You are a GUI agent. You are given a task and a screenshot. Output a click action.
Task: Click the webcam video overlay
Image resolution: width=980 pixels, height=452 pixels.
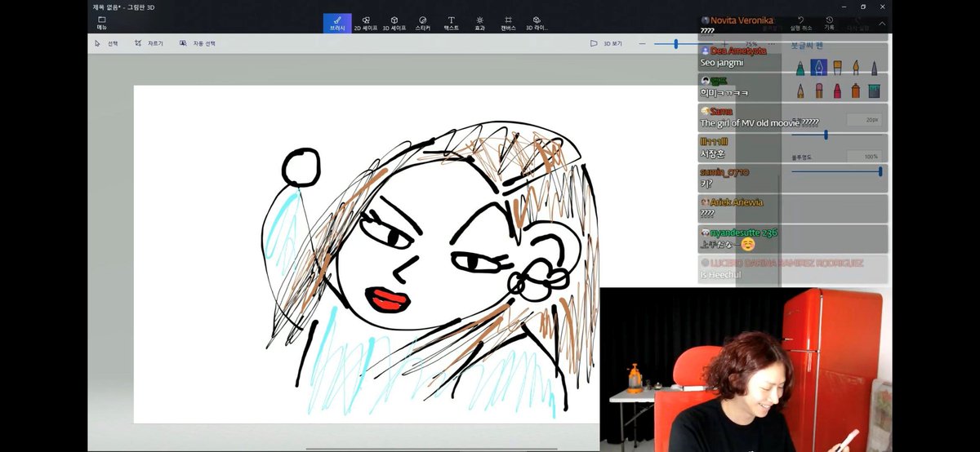tap(746, 369)
